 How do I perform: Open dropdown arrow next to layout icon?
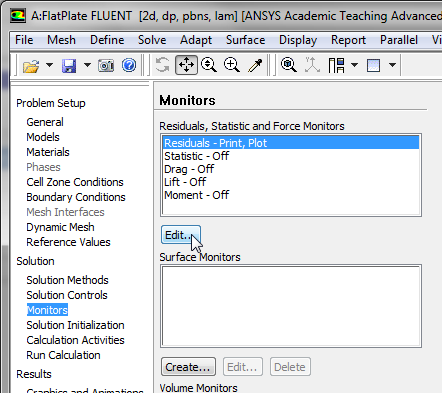(355, 65)
